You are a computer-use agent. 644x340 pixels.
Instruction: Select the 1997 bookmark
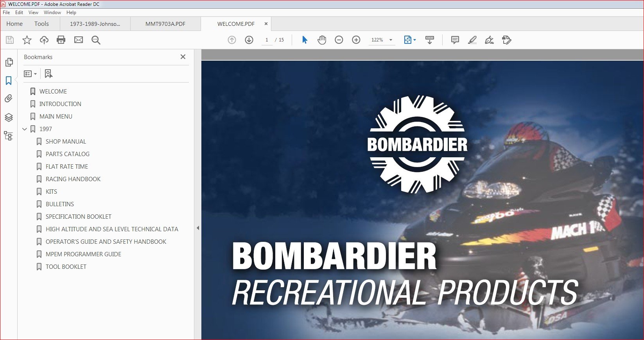click(45, 129)
